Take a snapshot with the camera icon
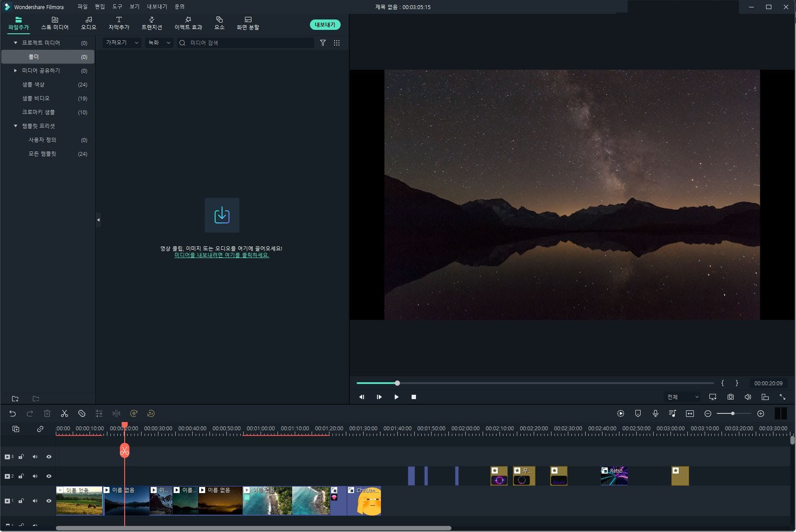The image size is (796, 532). [x=731, y=397]
